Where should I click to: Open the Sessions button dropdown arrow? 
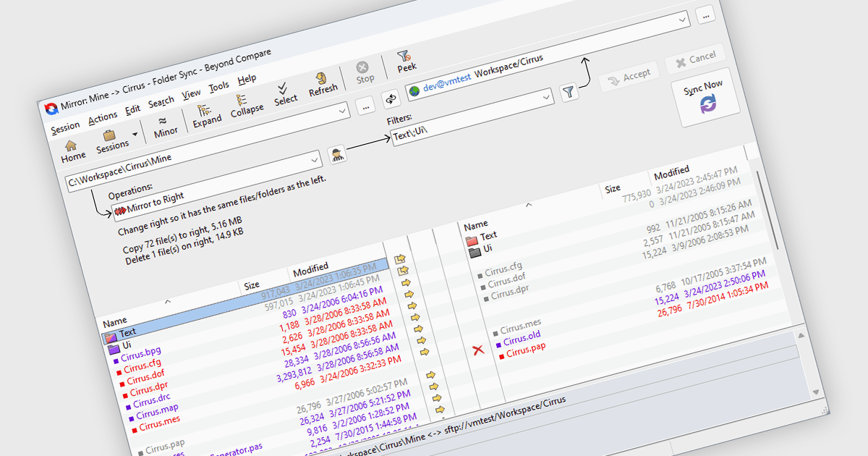point(135,135)
